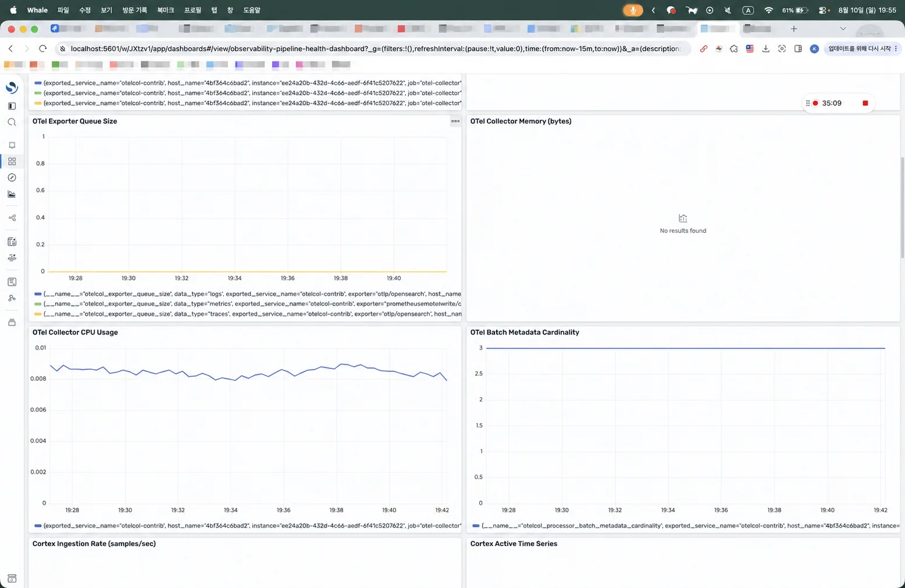Click the browser forward arrow
905x588 pixels.
click(26, 49)
